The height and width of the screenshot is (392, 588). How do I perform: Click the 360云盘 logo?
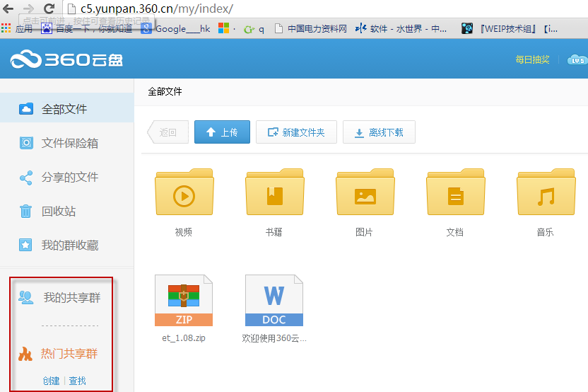(x=66, y=59)
